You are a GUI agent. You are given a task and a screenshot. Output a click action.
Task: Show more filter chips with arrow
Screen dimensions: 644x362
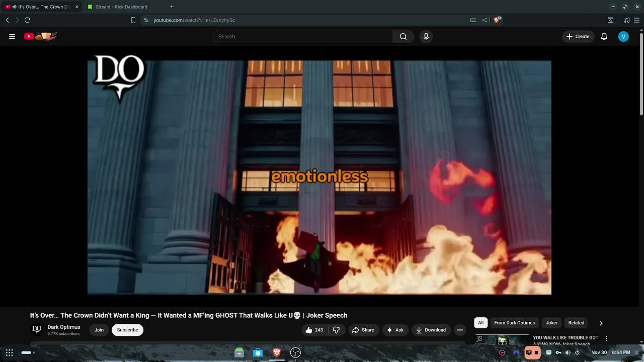tap(601, 323)
